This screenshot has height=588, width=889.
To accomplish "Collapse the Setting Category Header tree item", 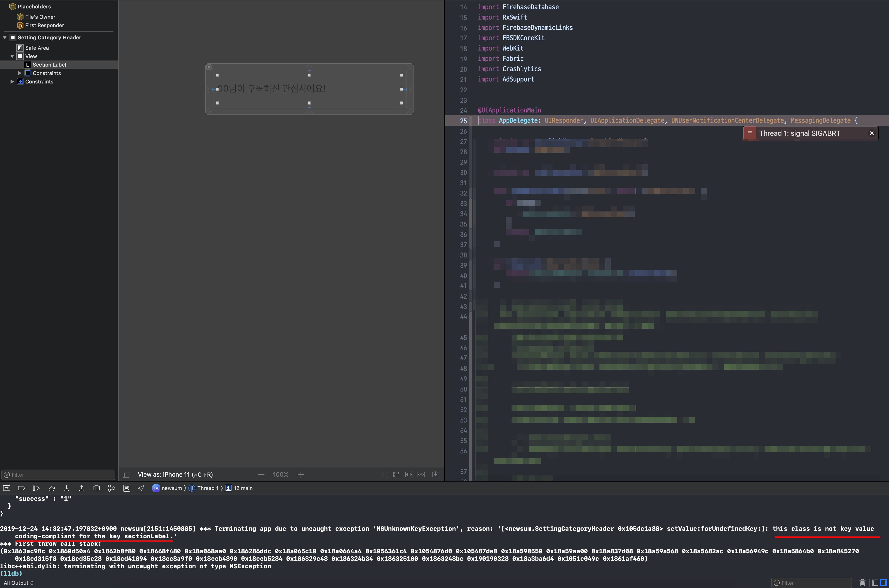I will point(5,38).
